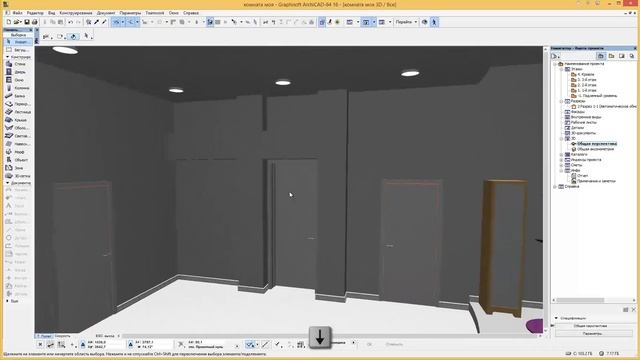Screen dimensions: 640x360
Task: Click the Print toolbar icon
Action: 35,22
